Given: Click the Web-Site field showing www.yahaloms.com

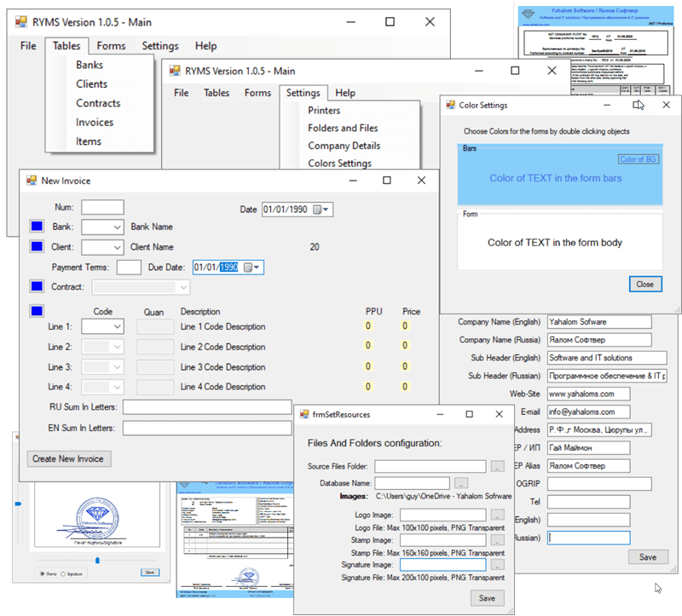Looking at the screenshot, I should click(588, 394).
